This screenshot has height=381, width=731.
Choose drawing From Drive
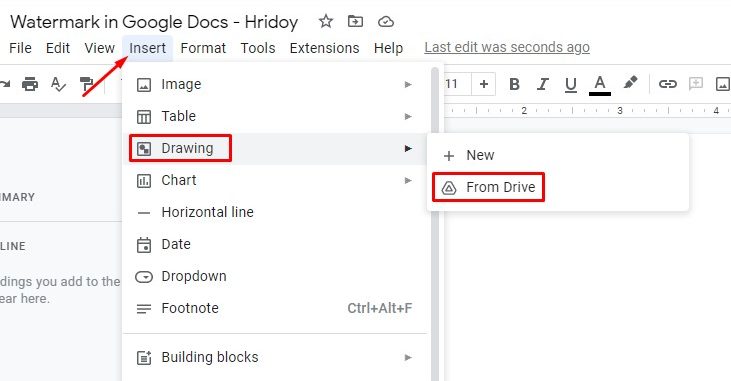(x=558, y=187)
